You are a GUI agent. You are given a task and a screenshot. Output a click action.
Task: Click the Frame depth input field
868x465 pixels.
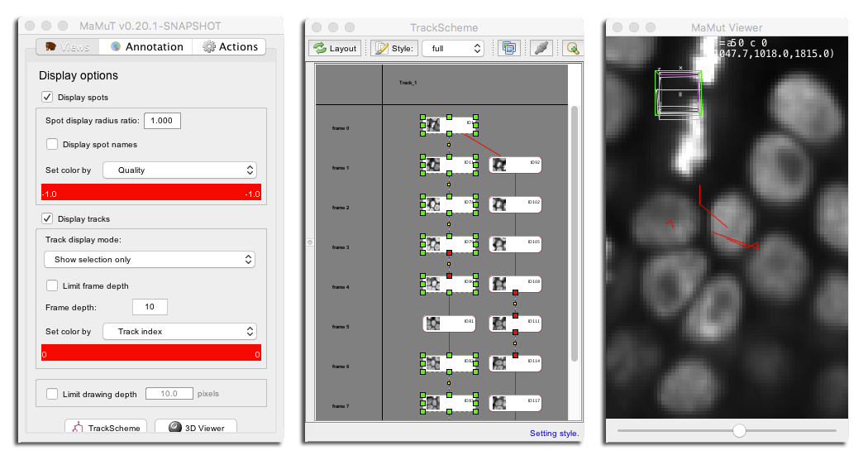(150, 306)
